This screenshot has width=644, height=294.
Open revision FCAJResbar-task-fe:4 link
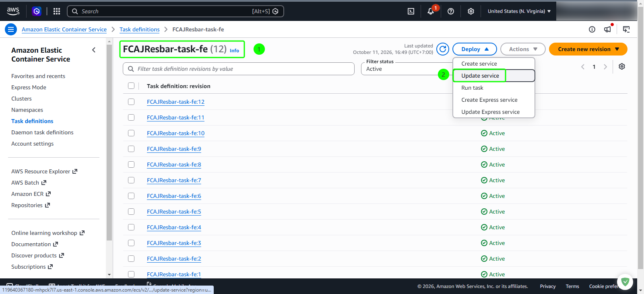[174, 227]
